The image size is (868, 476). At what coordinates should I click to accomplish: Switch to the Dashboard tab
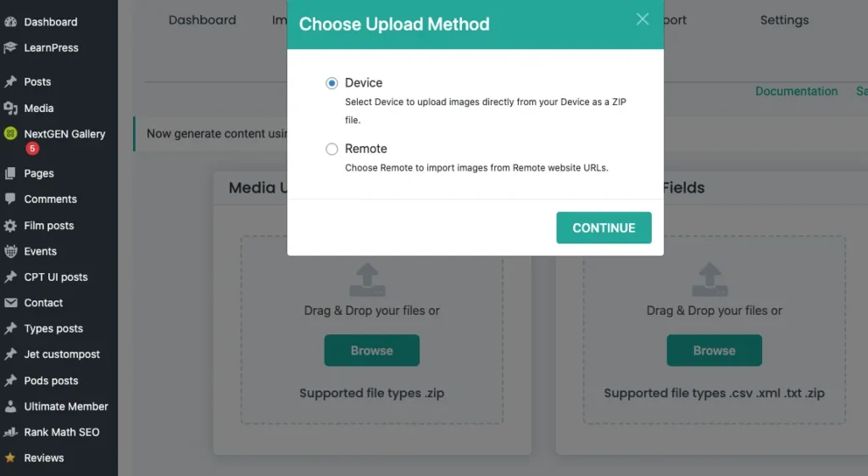click(x=202, y=20)
